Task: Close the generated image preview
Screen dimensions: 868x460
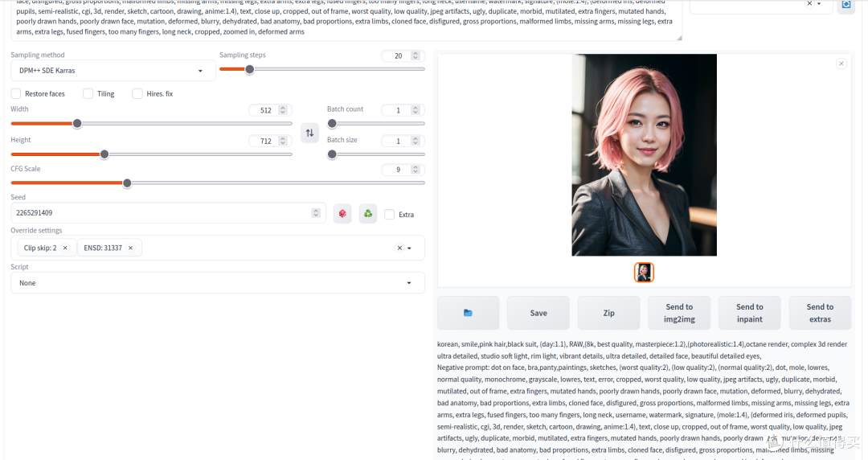Action: pyautogui.click(x=841, y=64)
